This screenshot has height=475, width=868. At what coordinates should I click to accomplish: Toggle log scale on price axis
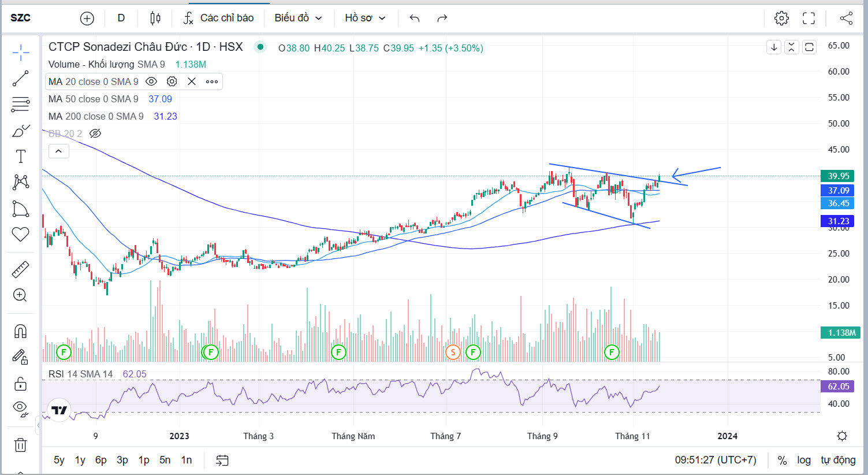pos(804,460)
